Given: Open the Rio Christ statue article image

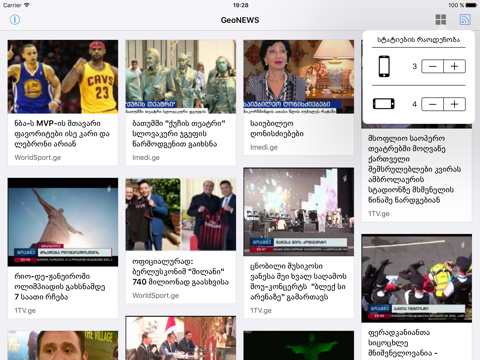Looking at the screenshot, I should pyautogui.click(x=63, y=222).
